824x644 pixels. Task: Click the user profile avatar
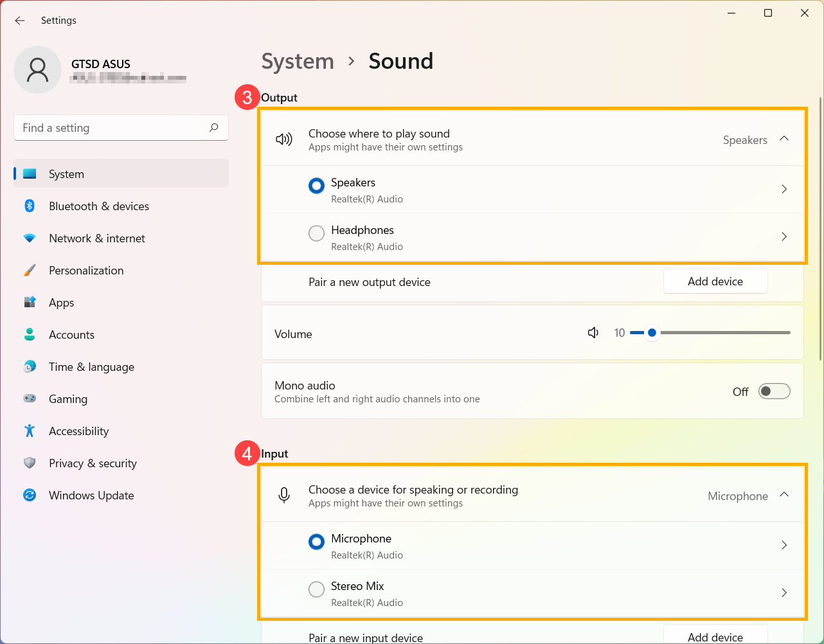point(37,70)
